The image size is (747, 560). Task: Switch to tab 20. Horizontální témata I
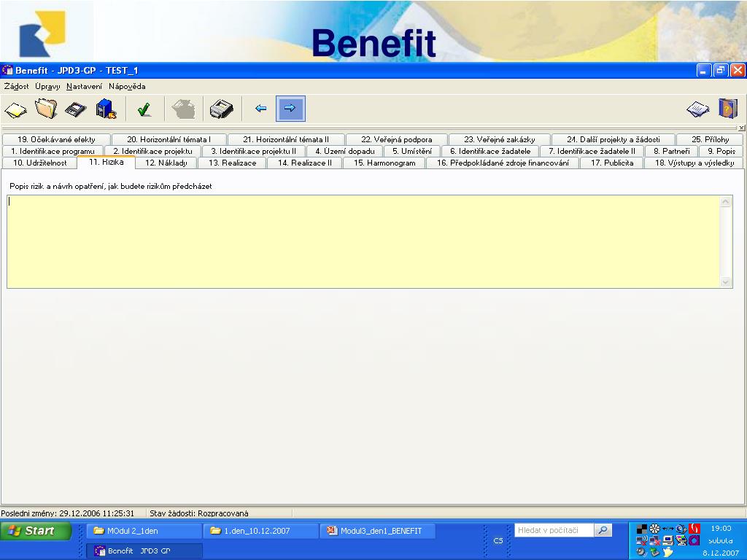(x=169, y=139)
